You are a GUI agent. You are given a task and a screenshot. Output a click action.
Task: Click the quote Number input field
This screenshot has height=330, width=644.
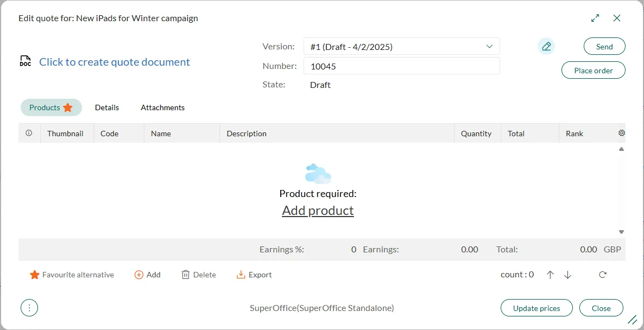click(x=401, y=66)
